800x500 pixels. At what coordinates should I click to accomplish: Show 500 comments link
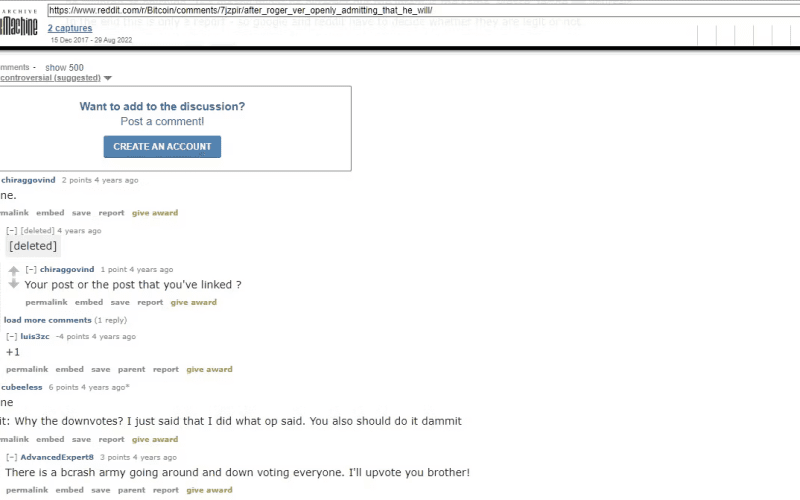[64, 67]
